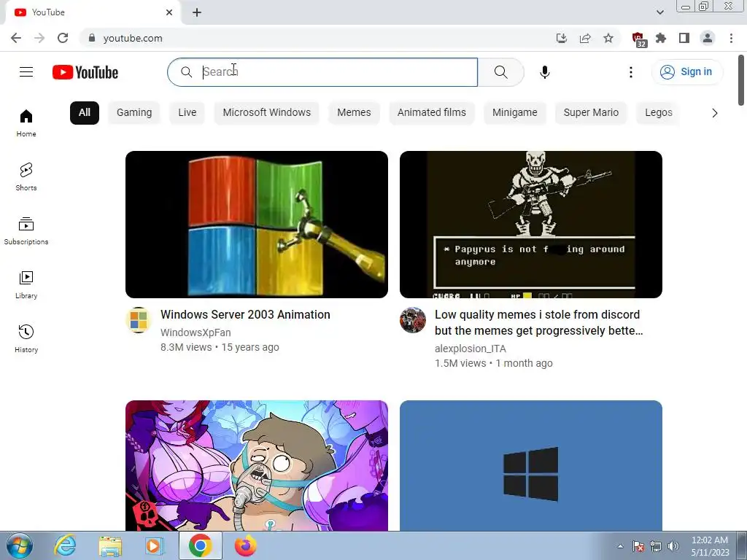Open File Explorer from taskbar
747x560 pixels.
pos(110,545)
